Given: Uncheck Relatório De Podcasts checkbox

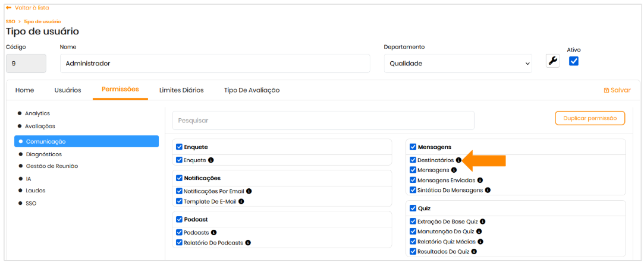Looking at the screenshot, I should tap(180, 243).
